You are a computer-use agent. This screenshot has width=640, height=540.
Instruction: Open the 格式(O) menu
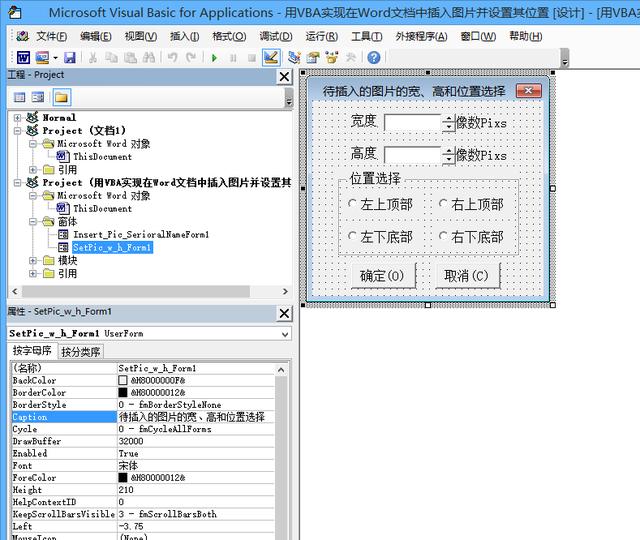229,37
